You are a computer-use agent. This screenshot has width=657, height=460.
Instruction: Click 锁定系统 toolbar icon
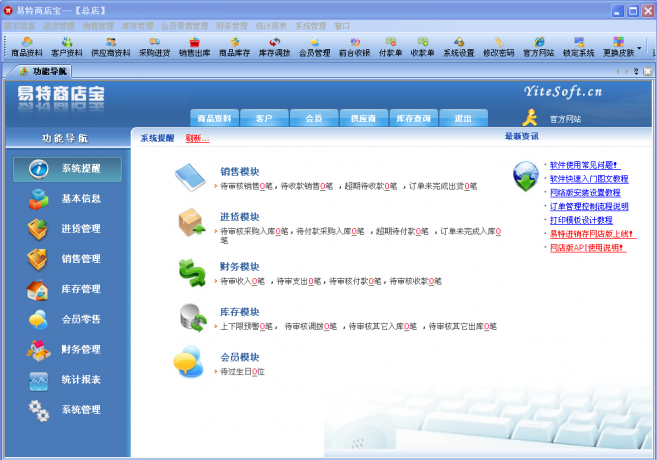click(579, 47)
